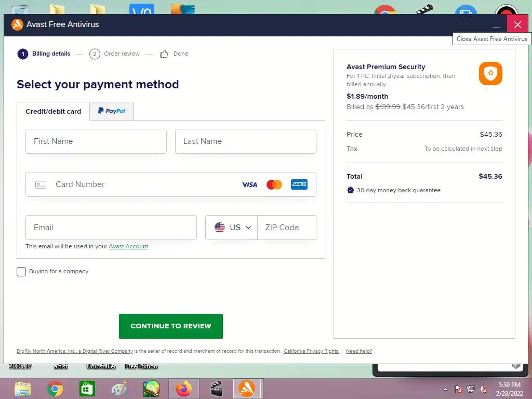Click the Need help? link

point(359,351)
